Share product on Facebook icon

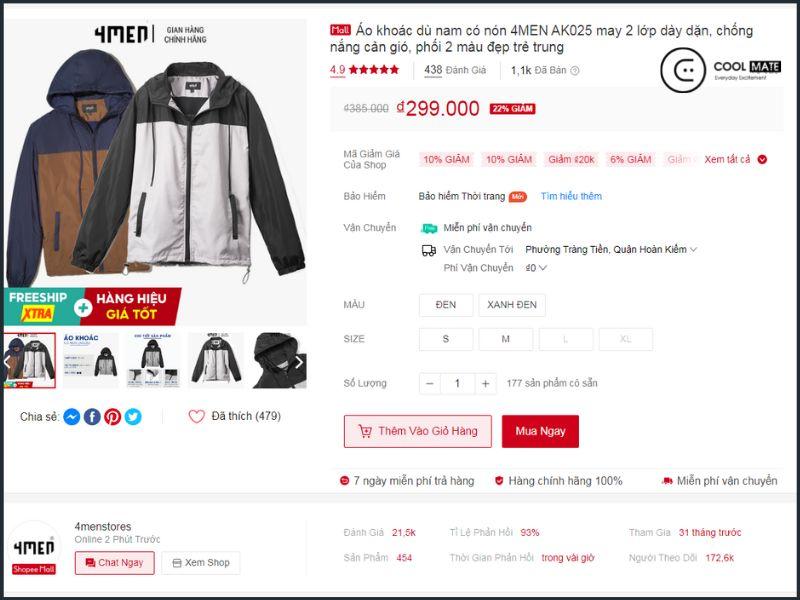(x=92, y=417)
